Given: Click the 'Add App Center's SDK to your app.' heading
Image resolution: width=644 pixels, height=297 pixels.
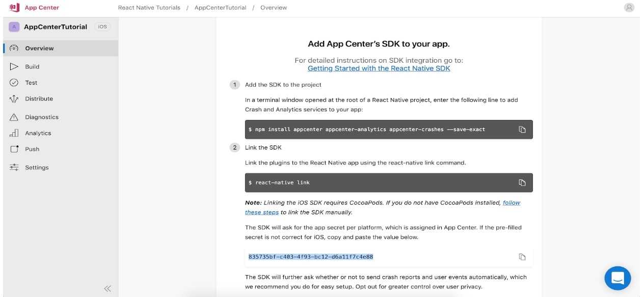Looking at the screenshot, I should pyautogui.click(x=379, y=44).
